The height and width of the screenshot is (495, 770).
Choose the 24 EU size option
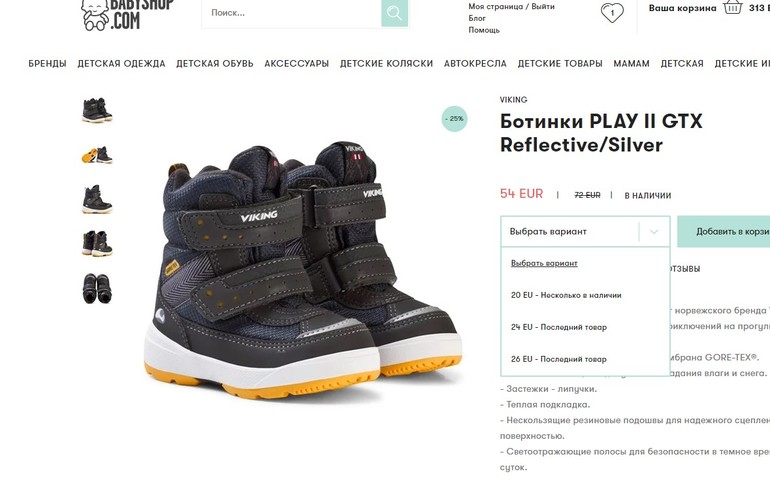pos(559,327)
